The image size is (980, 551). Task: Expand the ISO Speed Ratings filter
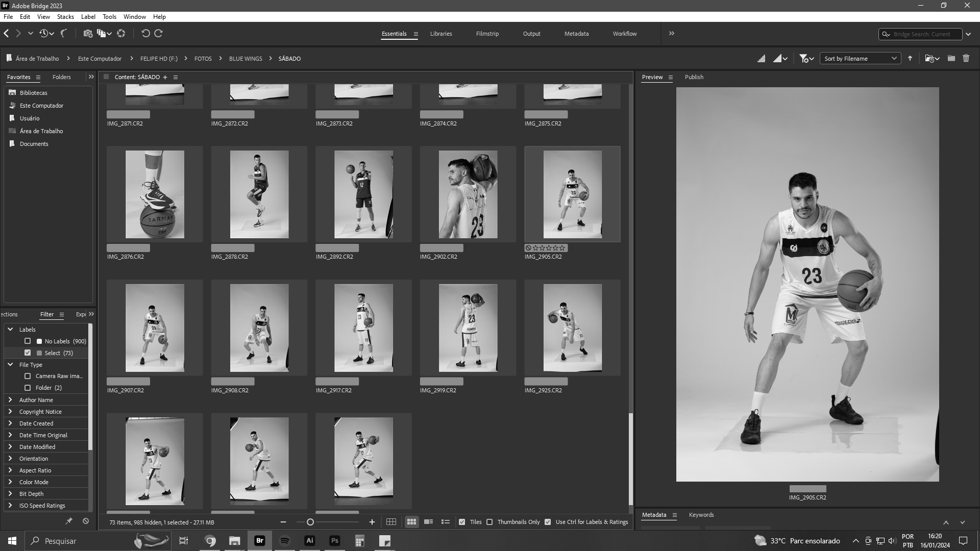(10, 506)
